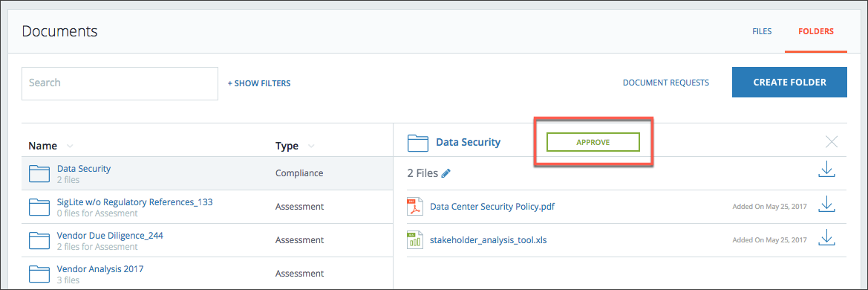The image size is (868, 290).
Task: Click the Name column header
Action: 42,146
